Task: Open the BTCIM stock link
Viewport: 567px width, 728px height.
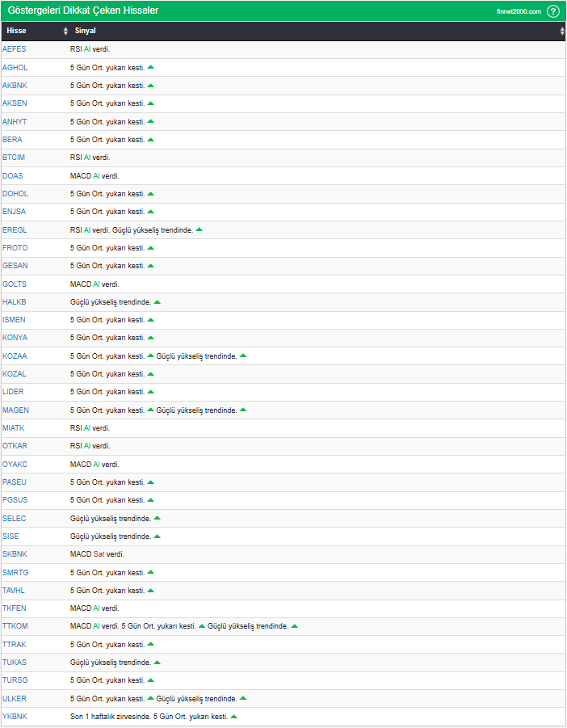Action: (14, 158)
